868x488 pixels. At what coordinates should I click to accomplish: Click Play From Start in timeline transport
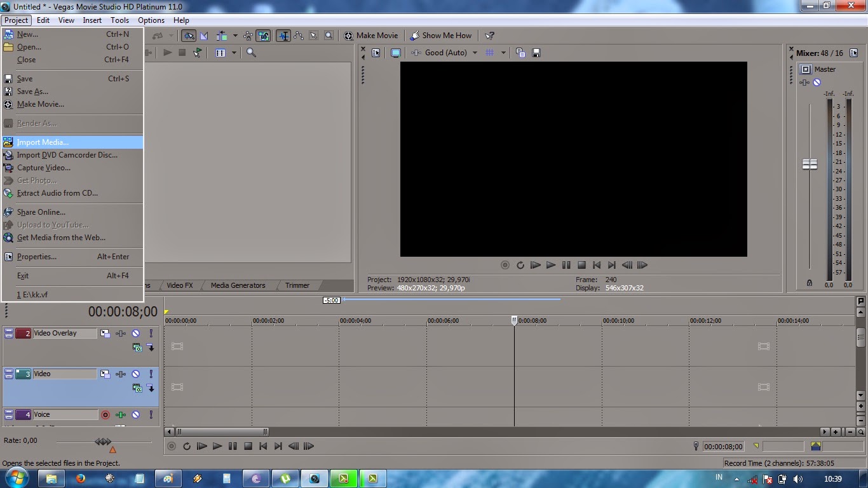[202, 446]
